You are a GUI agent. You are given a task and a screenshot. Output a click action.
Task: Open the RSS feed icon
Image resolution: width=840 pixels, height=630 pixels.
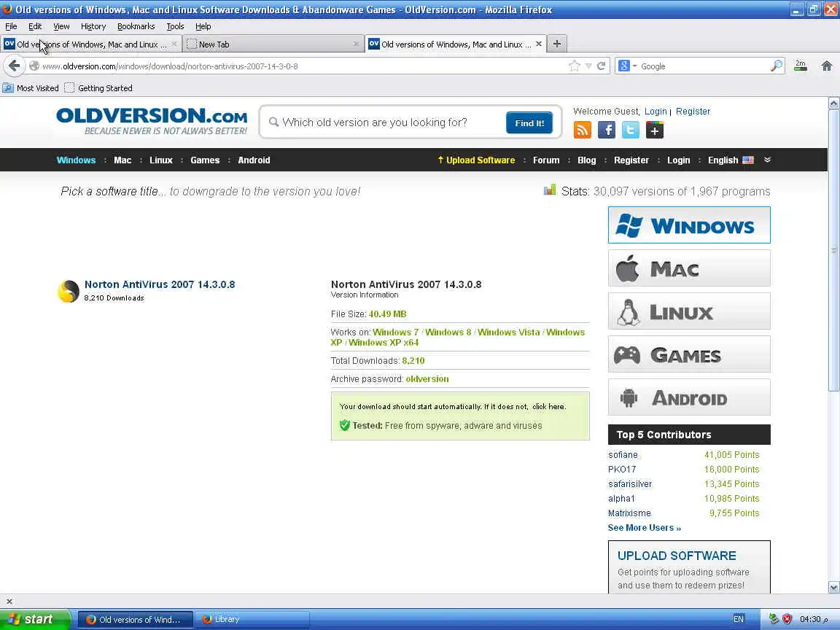583,130
